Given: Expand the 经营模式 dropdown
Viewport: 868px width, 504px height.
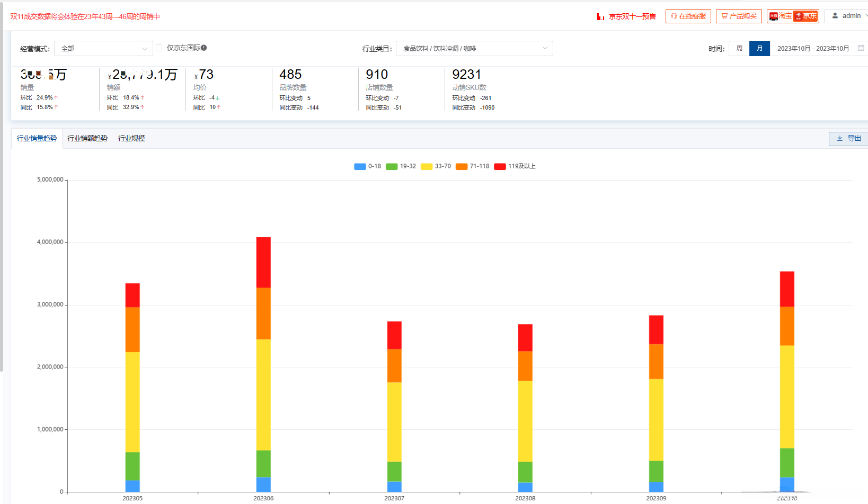Looking at the screenshot, I should click(x=103, y=49).
